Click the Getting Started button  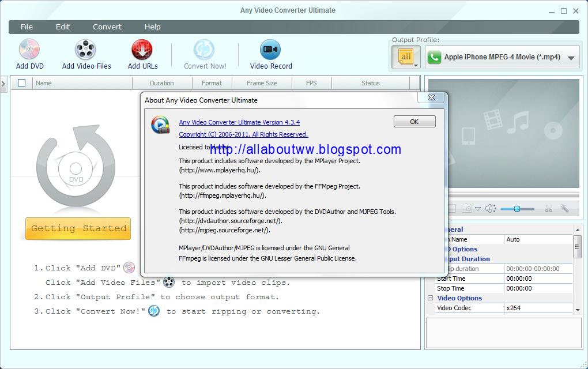78,228
